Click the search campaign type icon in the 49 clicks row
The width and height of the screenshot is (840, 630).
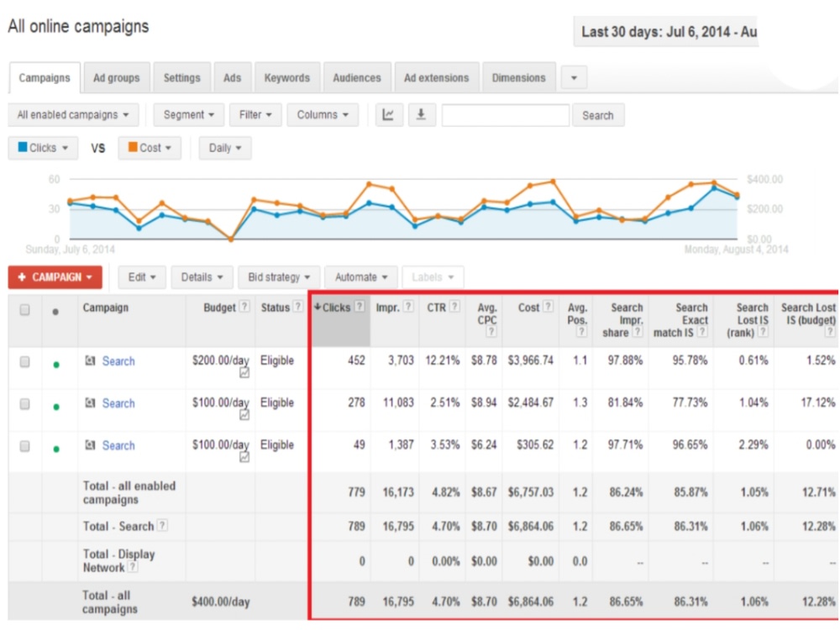point(91,444)
